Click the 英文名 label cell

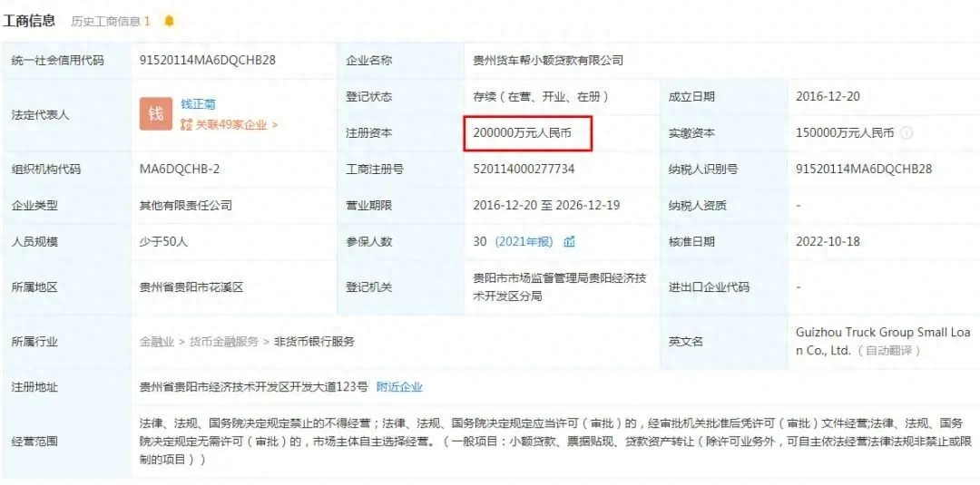724,342
